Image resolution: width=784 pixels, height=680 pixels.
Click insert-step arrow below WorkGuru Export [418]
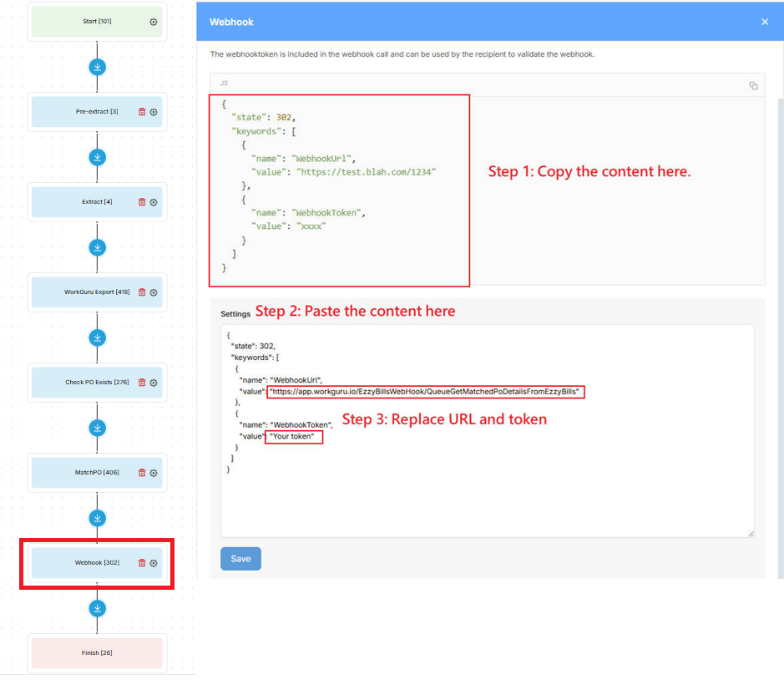point(97,337)
